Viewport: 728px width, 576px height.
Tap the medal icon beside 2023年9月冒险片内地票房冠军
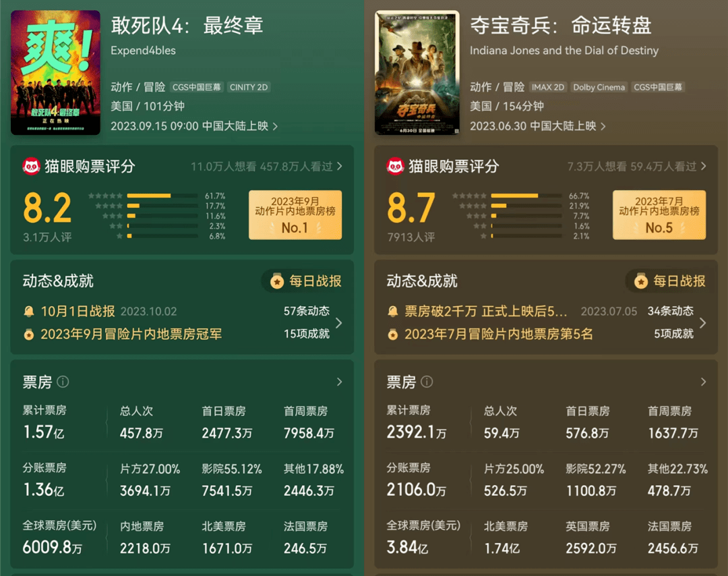[28, 334]
